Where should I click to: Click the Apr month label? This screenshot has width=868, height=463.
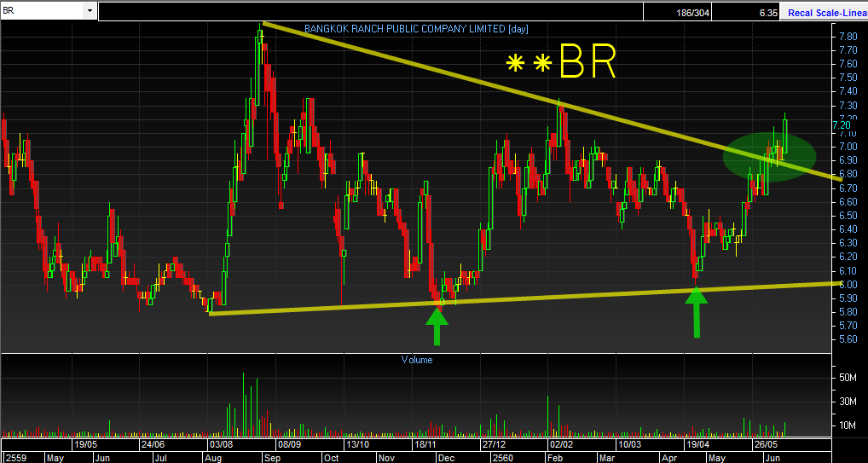(670, 458)
